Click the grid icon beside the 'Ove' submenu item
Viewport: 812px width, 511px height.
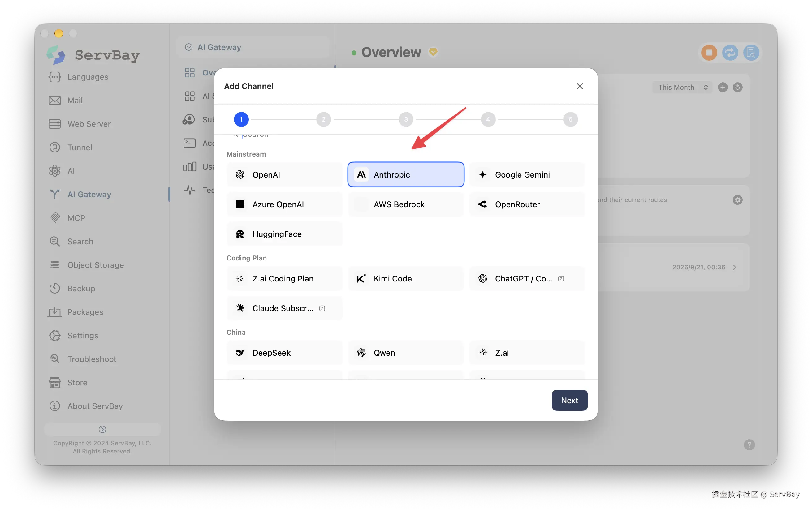tap(189, 72)
